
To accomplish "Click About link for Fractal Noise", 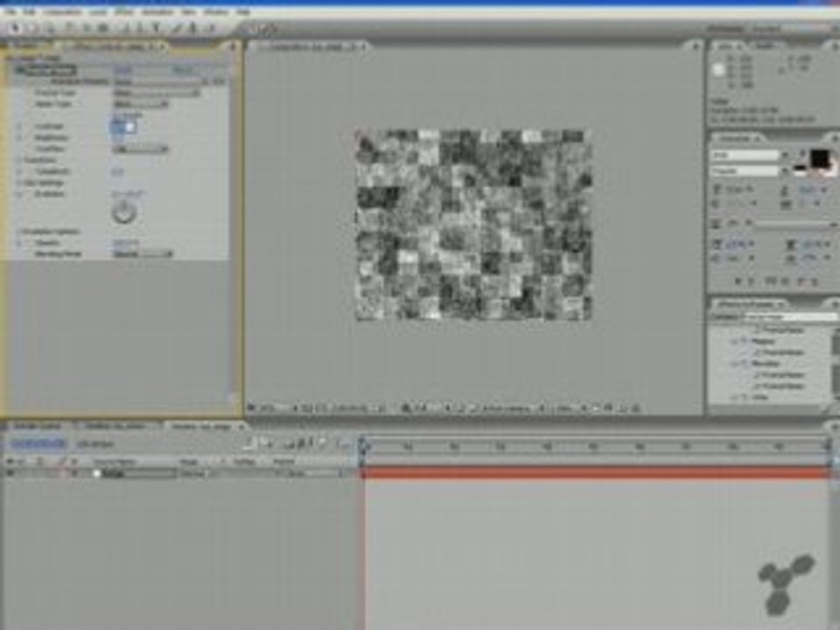I will pos(183,70).
